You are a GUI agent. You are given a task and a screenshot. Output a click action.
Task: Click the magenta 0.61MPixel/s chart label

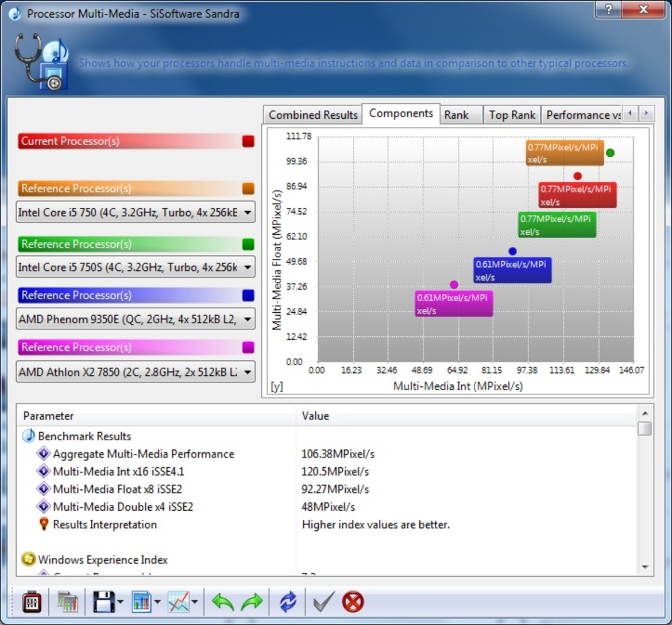(x=454, y=304)
